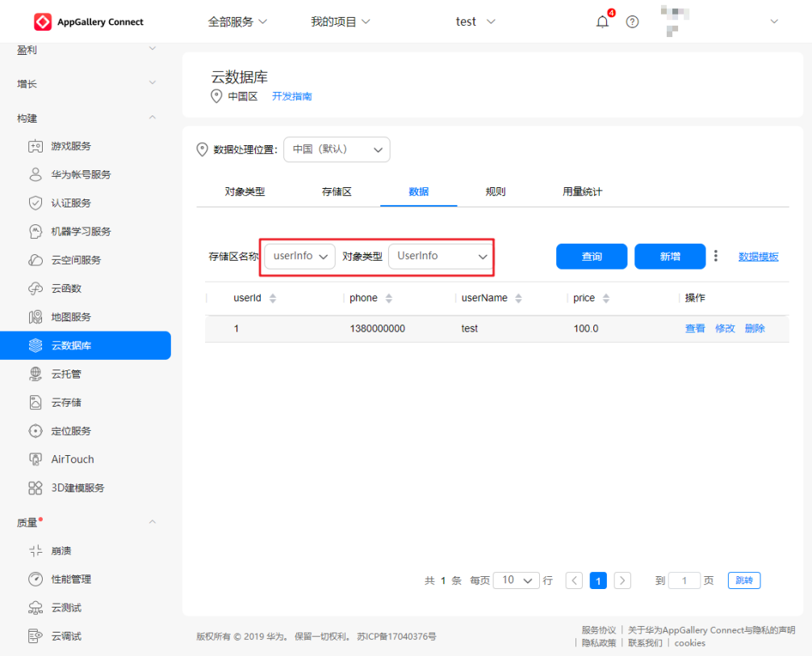Open the 数据模板 link
Viewport: 812px width, 656px height.
pyautogui.click(x=758, y=257)
